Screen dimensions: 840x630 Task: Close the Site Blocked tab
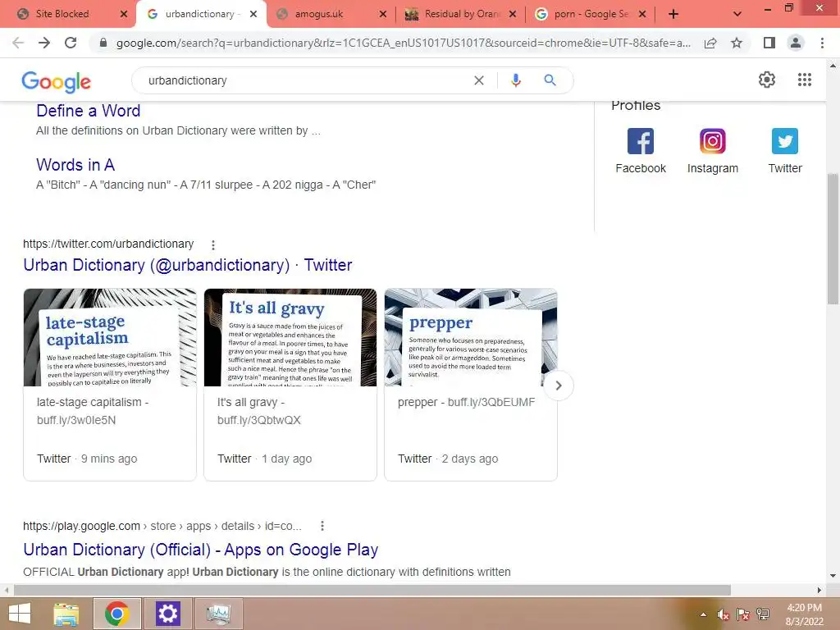pos(124,14)
